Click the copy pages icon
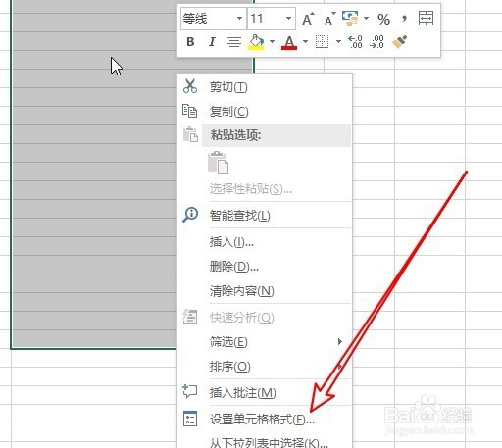The width and height of the screenshot is (502, 448). [190, 111]
